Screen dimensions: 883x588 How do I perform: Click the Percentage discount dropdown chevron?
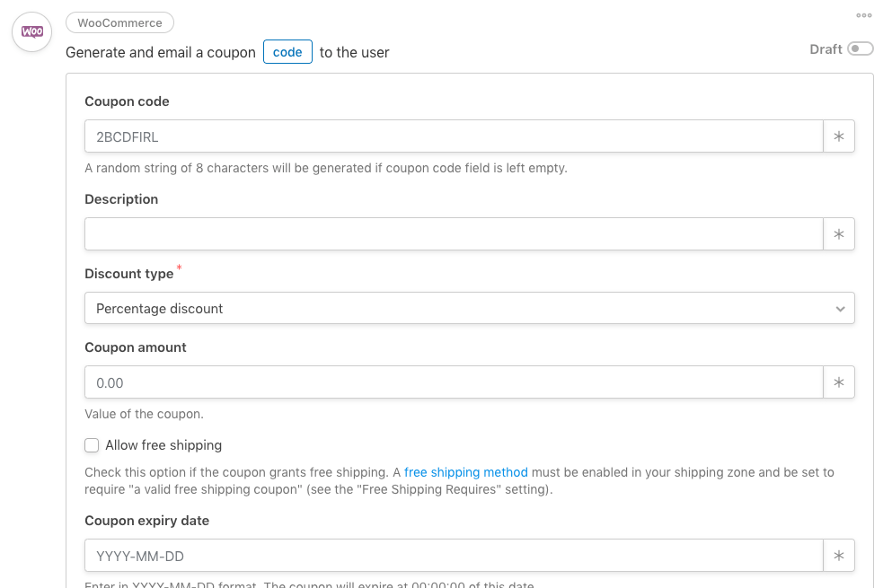840,309
